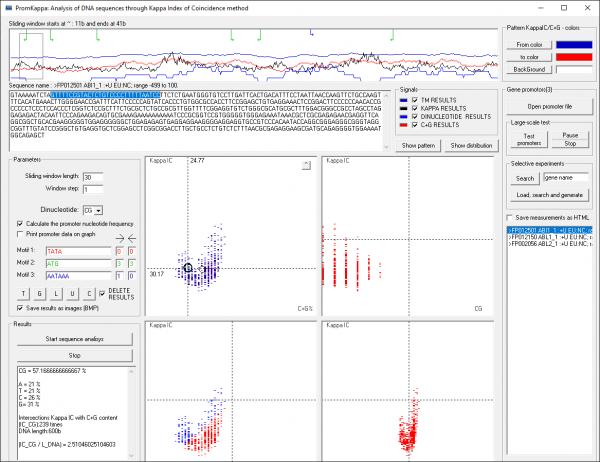
Task: Click the first number box of Motif 3
Action: pyautogui.click(x=119, y=276)
